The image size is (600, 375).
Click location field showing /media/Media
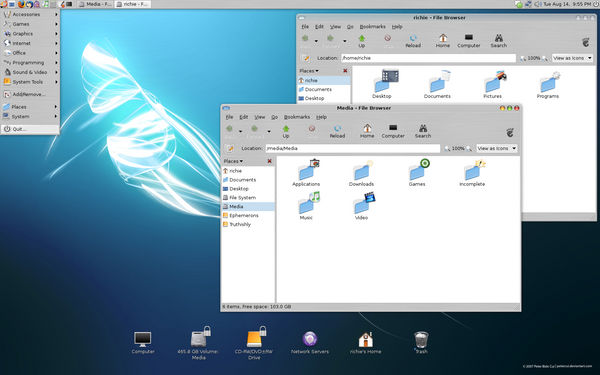click(353, 148)
